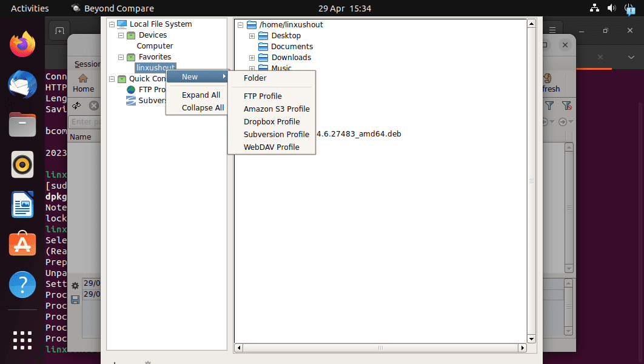Click the Home icon in Beyond Compare
This screenshot has width=644, height=364.
(83, 83)
